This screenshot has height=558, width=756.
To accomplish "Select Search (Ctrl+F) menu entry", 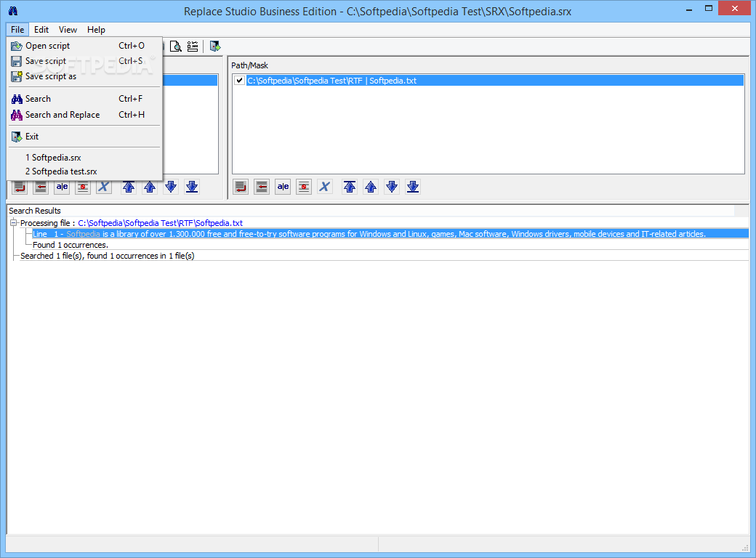I will (85, 99).
